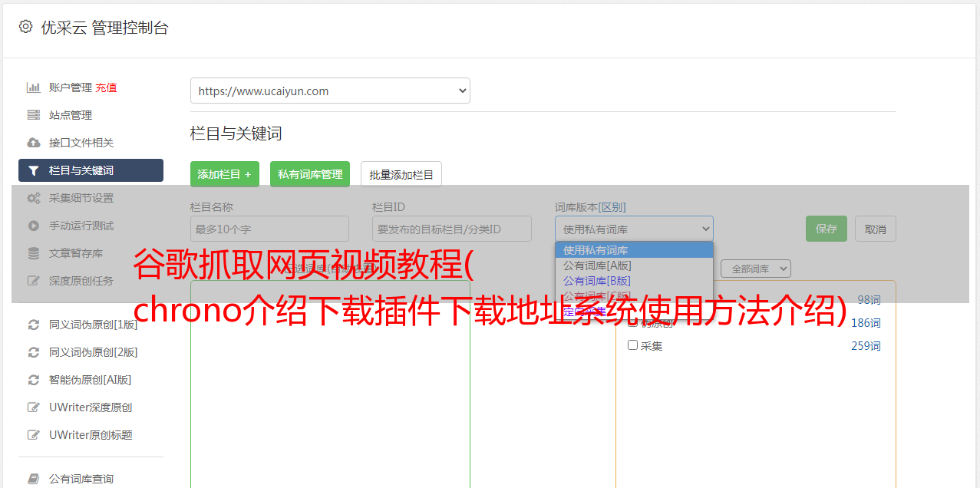Click the refresh icon for 同义词伪原创[1版]
This screenshot has width=980, height=488.
[x=34, y=325]
